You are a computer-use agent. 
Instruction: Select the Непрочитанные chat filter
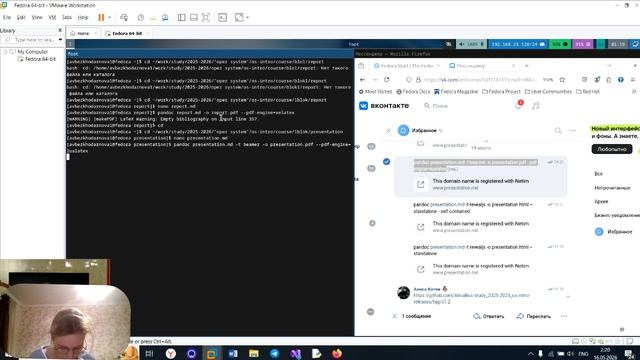click(x=613, y=188)
